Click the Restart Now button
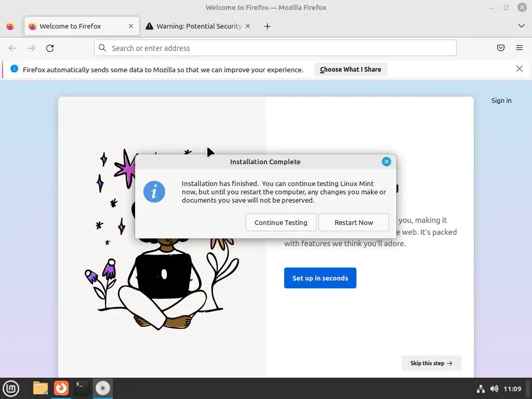This screenshot has width=532, height=399. [353, 222]
